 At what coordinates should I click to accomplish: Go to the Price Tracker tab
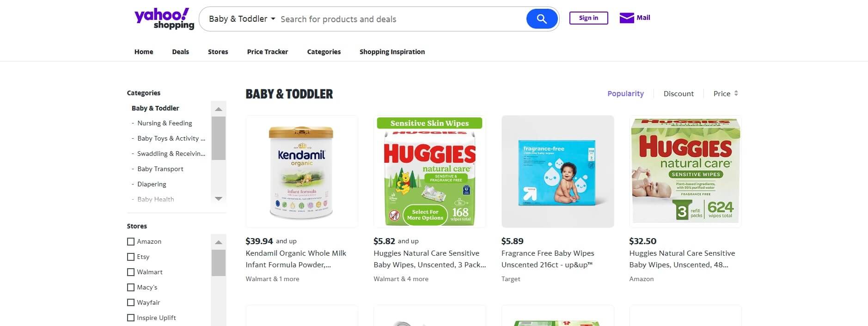coord(267,52)
